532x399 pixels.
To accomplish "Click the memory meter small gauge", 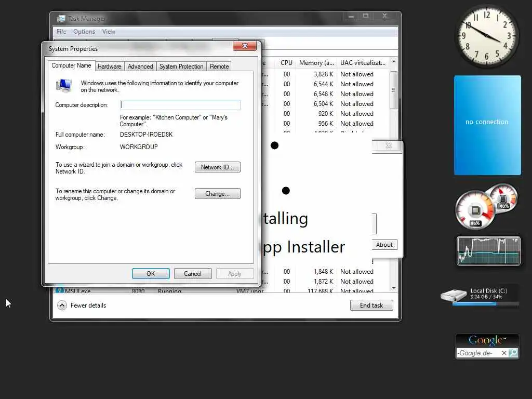I will 504,197.
